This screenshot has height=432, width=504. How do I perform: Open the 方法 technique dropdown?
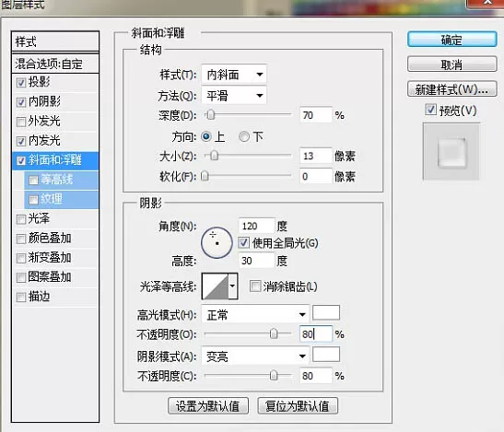click(234, 96)
